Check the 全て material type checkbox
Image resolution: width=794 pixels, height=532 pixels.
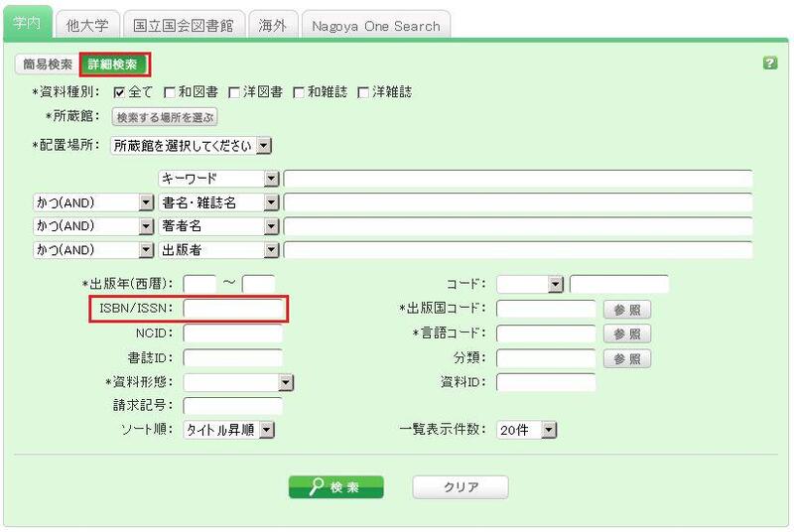(x=120, y=92)
